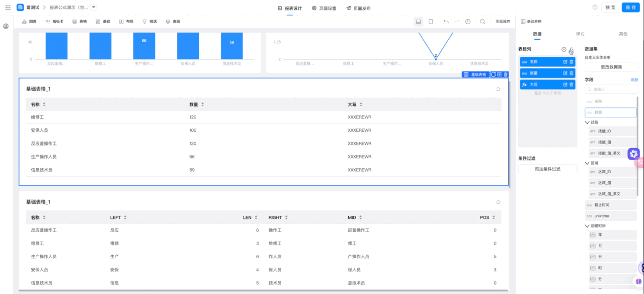Select the unixtime field
The width and height of the screenshot is (644, 294).
(x=611, y=216)
